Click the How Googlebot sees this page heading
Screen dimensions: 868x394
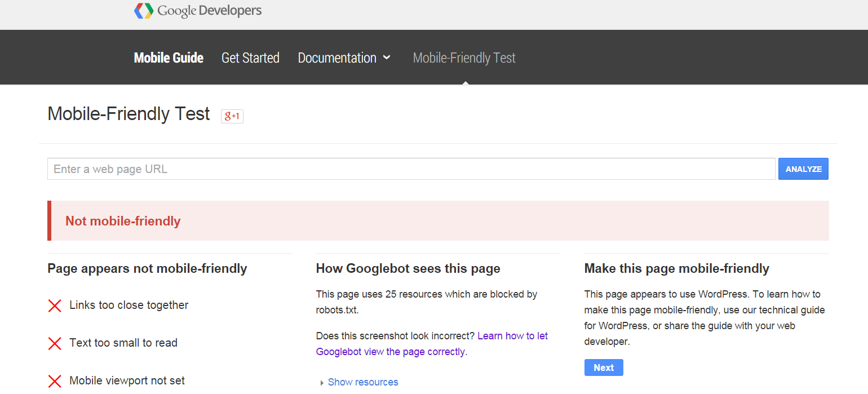[x=408, y=268]
